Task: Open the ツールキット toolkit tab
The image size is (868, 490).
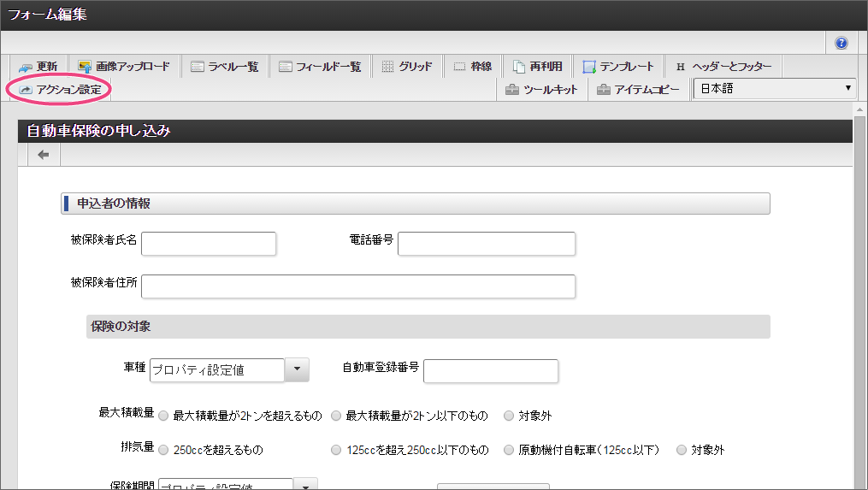Action: pyautogui.click(x=542, y=90)
